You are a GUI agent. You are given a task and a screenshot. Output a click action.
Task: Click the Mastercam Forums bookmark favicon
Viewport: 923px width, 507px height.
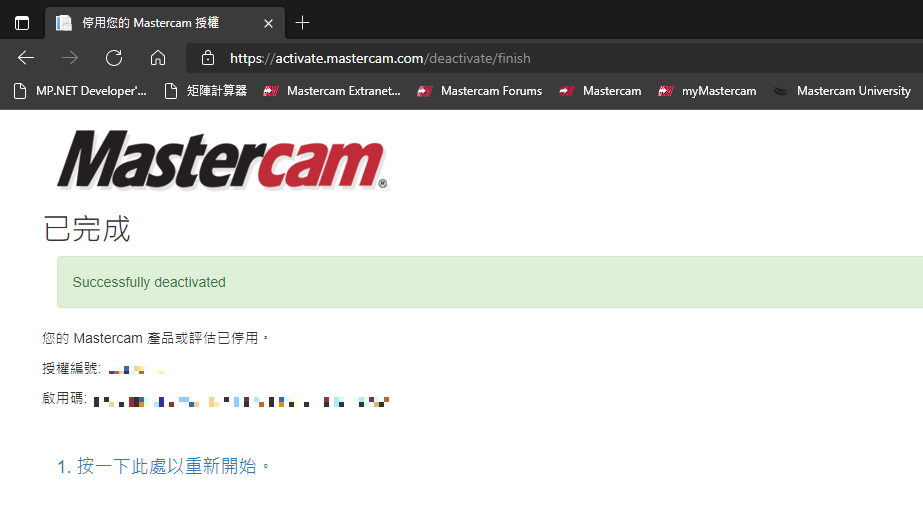pos(424,91)
